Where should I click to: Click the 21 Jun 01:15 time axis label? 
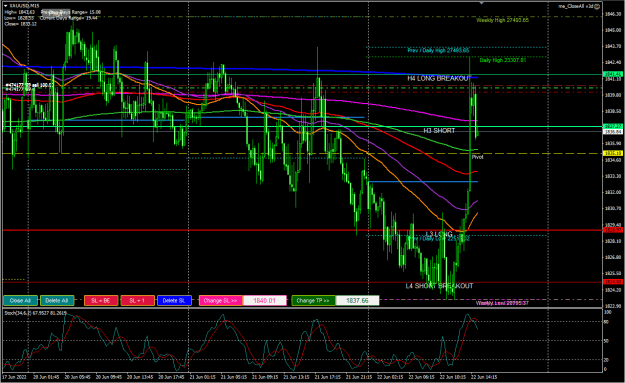(x=202, y=377)
